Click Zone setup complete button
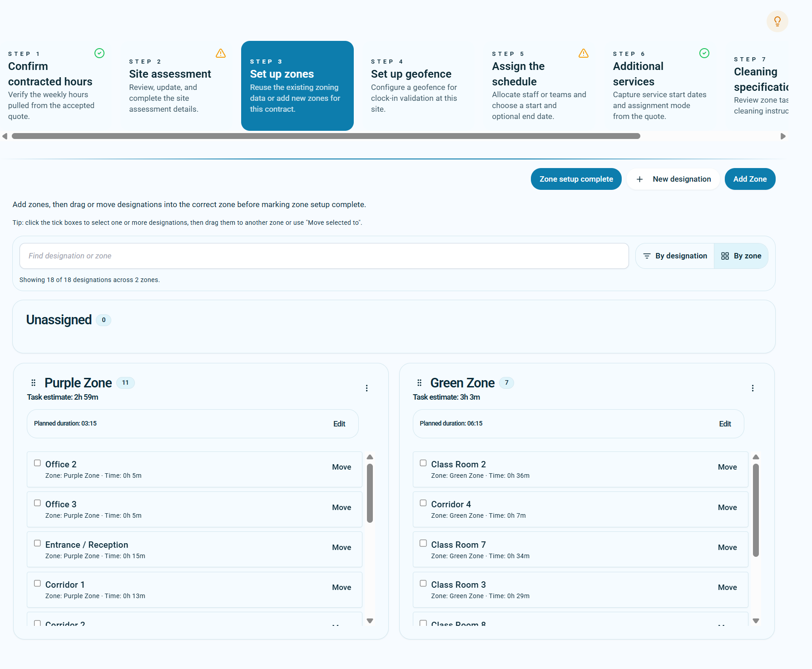Image resolution: width=812 pixels, height=669 pixels. (576, 179)
